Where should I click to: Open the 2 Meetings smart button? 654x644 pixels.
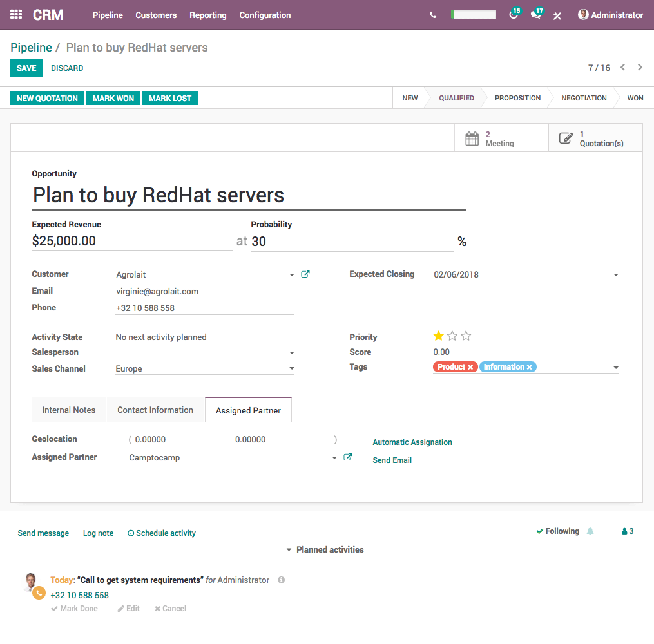point(501,137)
